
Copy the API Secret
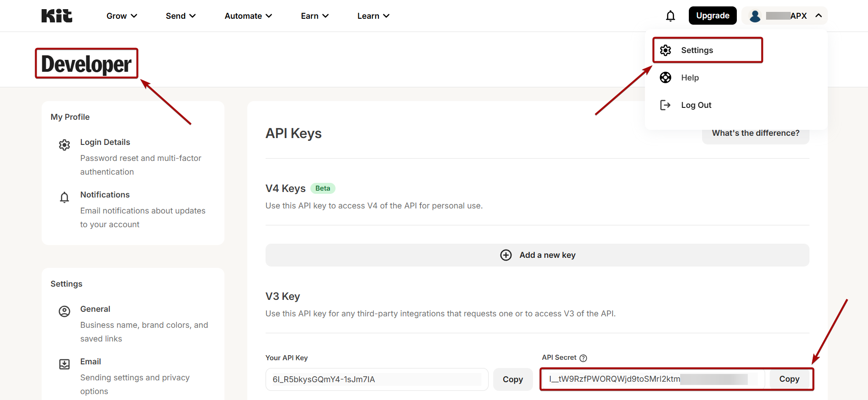[789, 379]
